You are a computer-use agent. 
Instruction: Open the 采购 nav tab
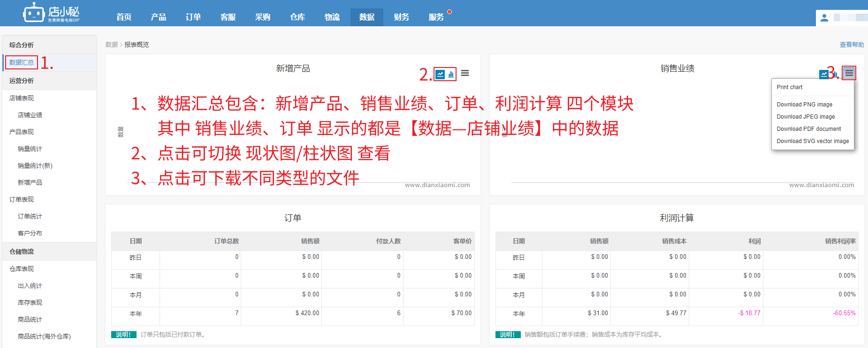tap(263, 17)
